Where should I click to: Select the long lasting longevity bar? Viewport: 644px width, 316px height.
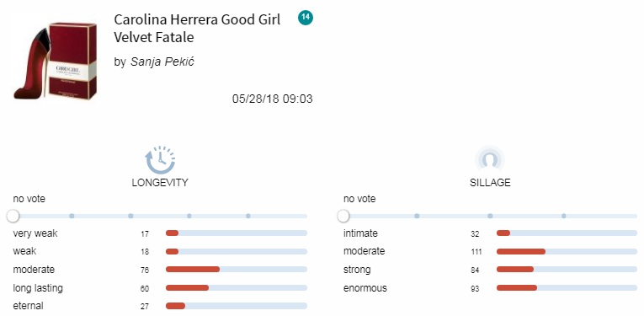coord(237,287)
